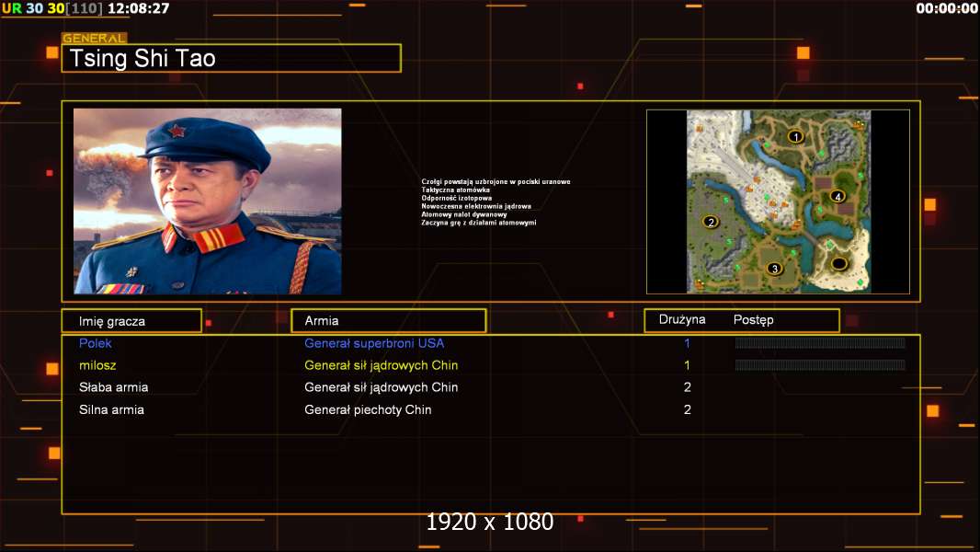Click orange building icon in map's top-left corner
This screenshot has height=552, width=980.
coord(700,129)
